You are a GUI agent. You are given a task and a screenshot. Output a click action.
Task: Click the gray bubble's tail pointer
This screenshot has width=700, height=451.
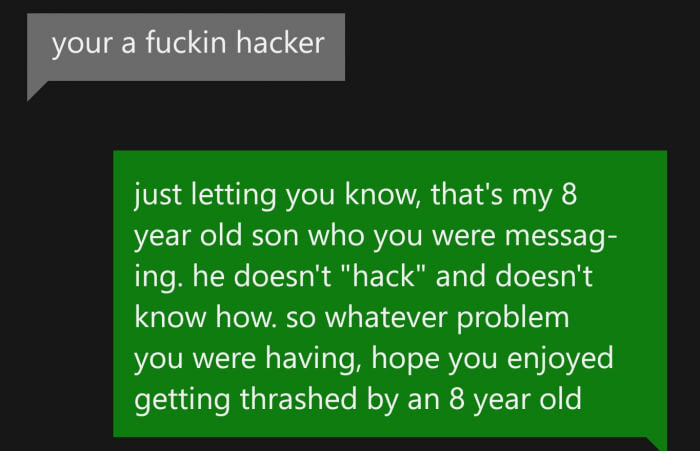click(38, 91)
